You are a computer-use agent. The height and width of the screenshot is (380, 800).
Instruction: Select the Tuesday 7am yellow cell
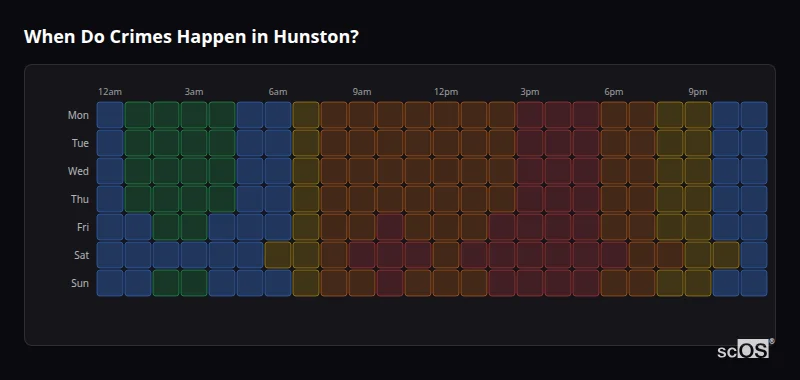click(306, 143)
